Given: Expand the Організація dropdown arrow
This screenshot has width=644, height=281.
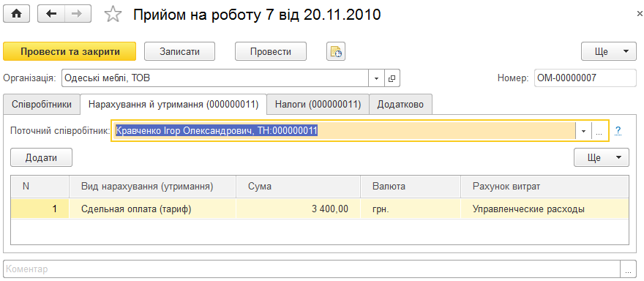Looking at the screenshot, I should (x=377, y=78).
